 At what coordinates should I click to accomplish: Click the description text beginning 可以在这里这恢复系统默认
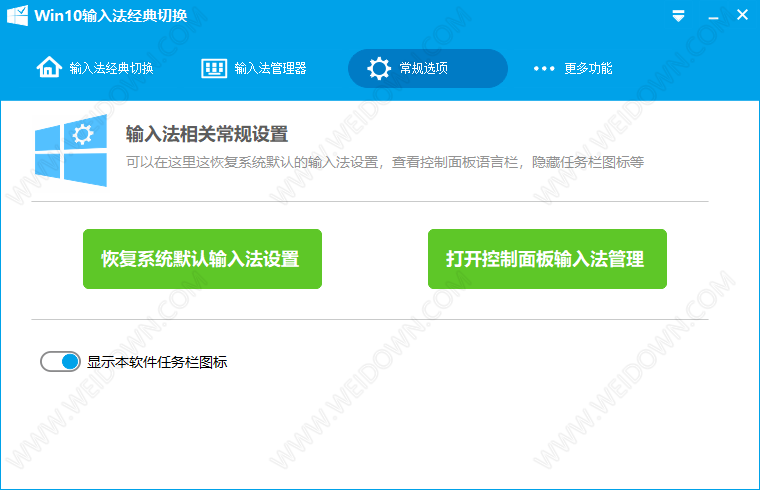(x=385, y=162)
